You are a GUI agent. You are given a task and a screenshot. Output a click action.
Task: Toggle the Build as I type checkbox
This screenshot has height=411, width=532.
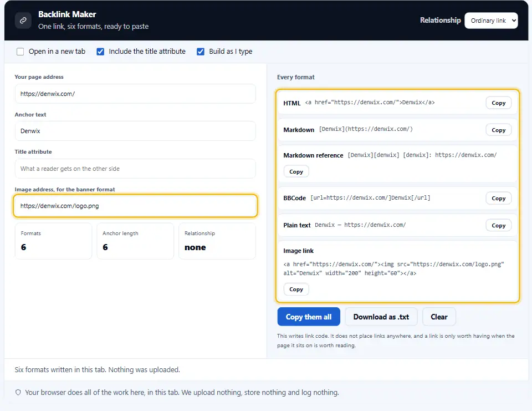click(201, 52)
